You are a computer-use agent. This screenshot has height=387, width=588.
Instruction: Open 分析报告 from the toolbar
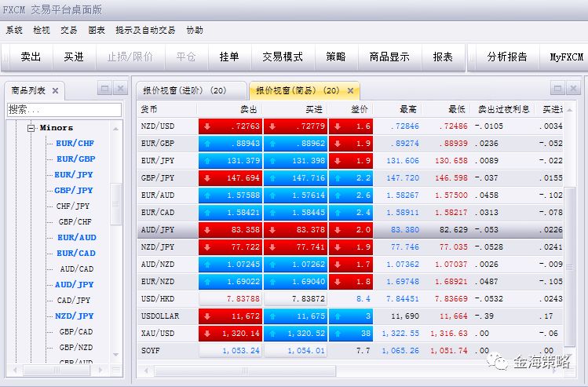click(507, 57)
